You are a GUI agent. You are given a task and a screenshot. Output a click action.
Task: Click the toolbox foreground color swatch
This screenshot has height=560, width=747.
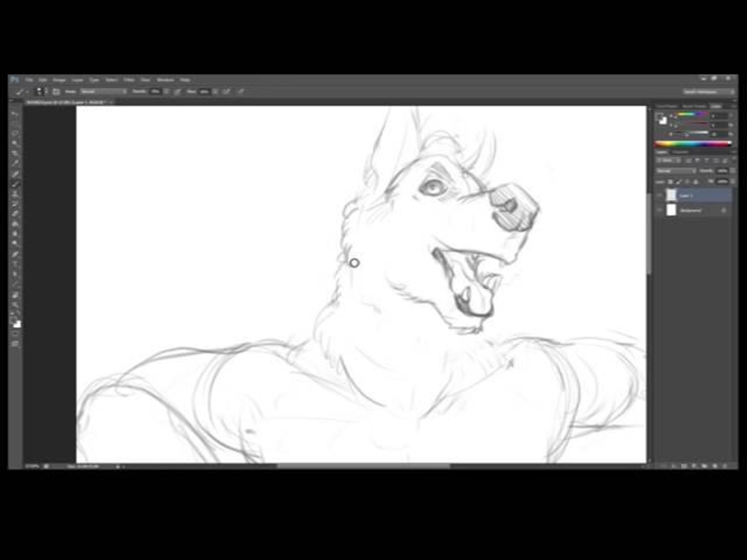point(14,321)
